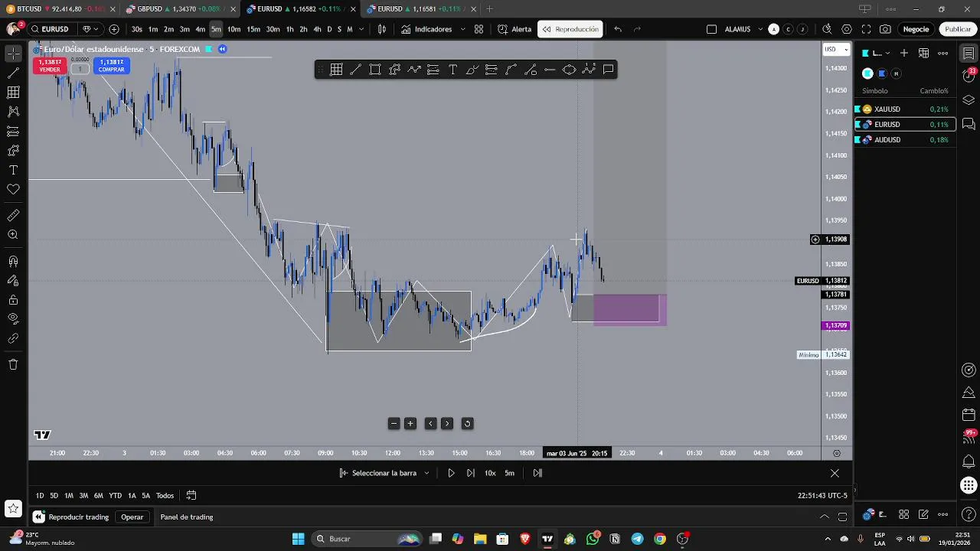This screenshot has width=980, height=551.
Task: Open alerts panel clock icon
Action: [x=969, y=77]
